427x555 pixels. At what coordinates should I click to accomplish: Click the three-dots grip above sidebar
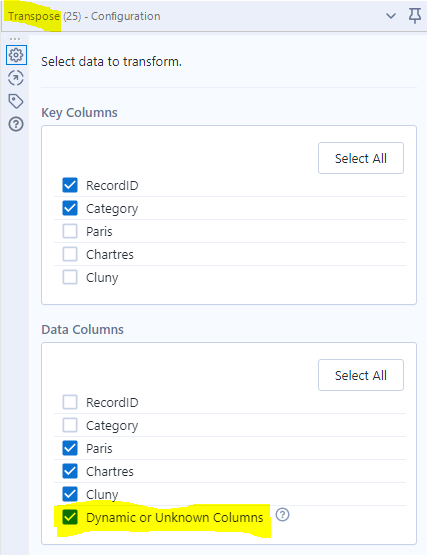[x=15, y=39]
